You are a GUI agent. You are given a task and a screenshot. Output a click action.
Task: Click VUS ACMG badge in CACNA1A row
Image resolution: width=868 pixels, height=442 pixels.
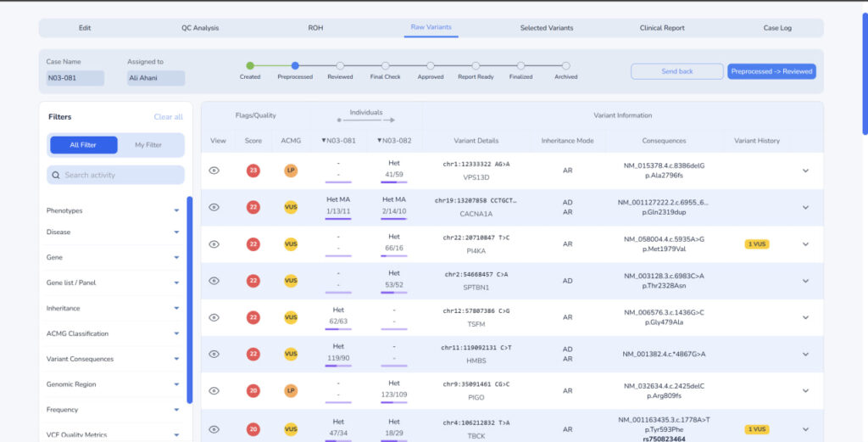291,207
